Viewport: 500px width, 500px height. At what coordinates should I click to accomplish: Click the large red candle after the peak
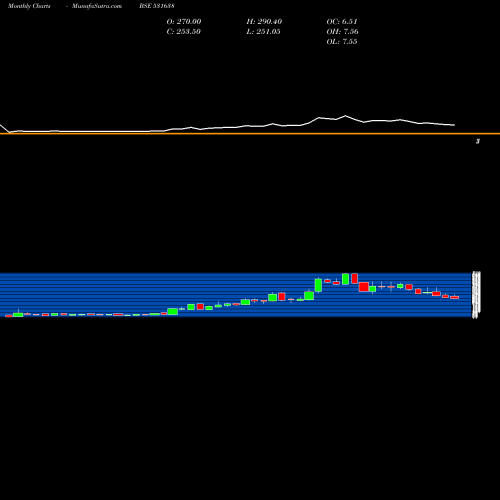click(364, 287)
